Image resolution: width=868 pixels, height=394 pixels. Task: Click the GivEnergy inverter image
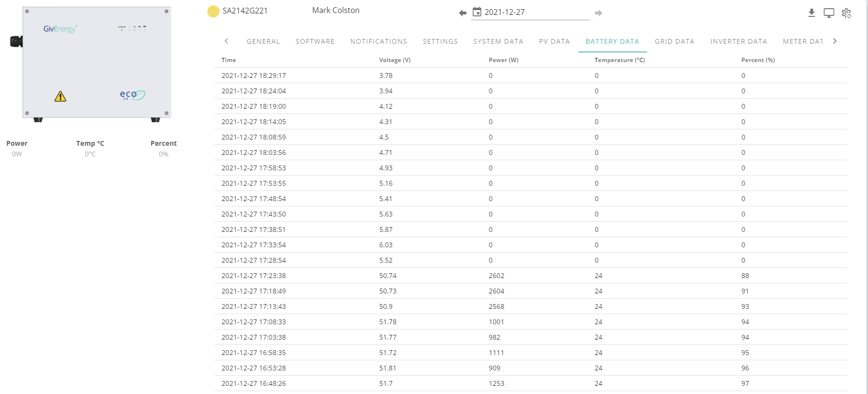(91, 64)
